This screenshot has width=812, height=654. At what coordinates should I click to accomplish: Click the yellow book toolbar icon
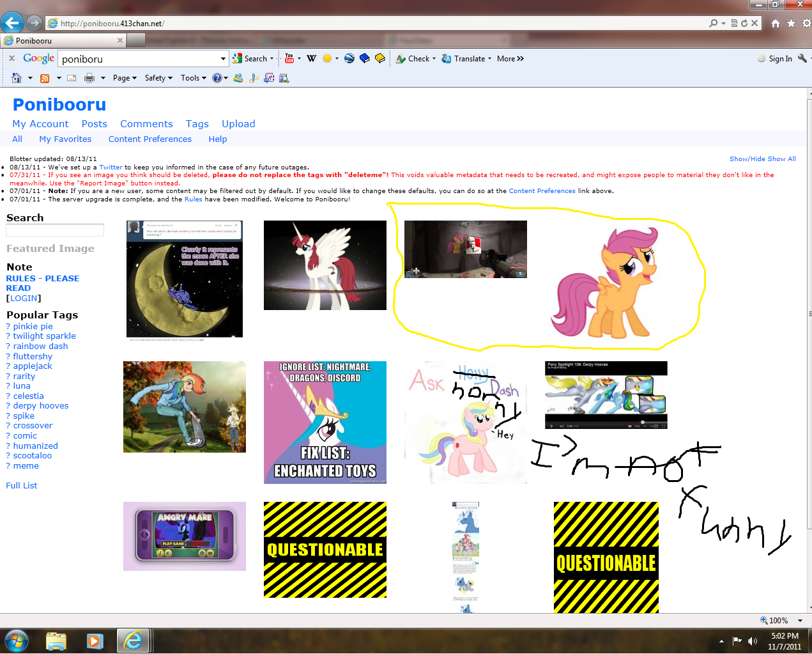(x=380, y=58)
